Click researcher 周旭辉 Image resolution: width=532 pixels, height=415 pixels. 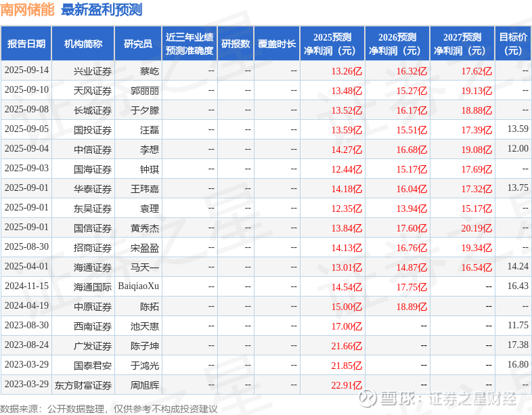(x=145, y=386)
